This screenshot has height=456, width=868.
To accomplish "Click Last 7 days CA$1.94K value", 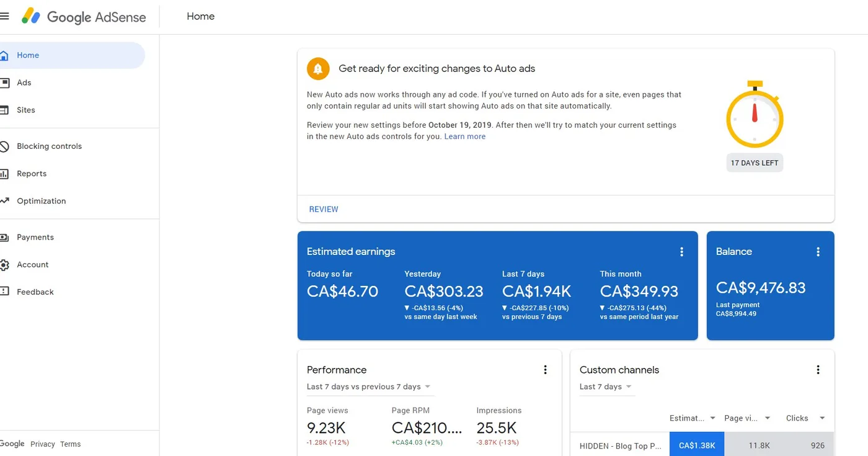I will click(537, 292).
